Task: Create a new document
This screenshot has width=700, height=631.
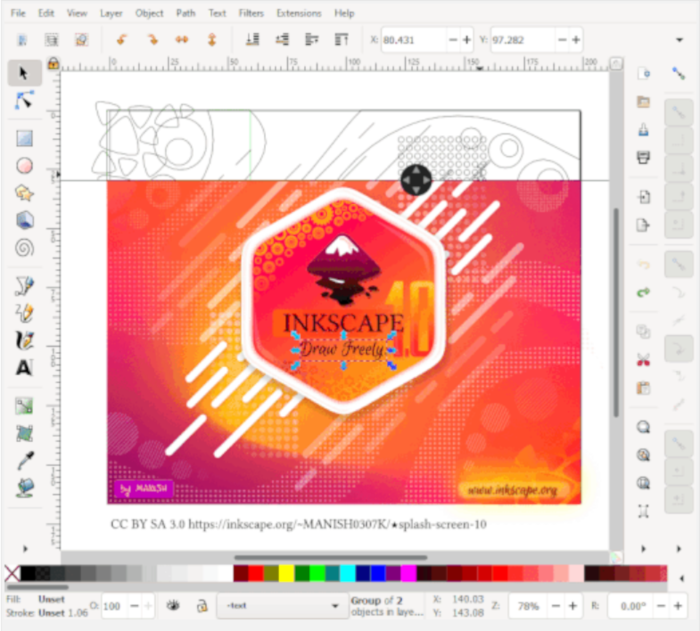Action: coord(643,73)
